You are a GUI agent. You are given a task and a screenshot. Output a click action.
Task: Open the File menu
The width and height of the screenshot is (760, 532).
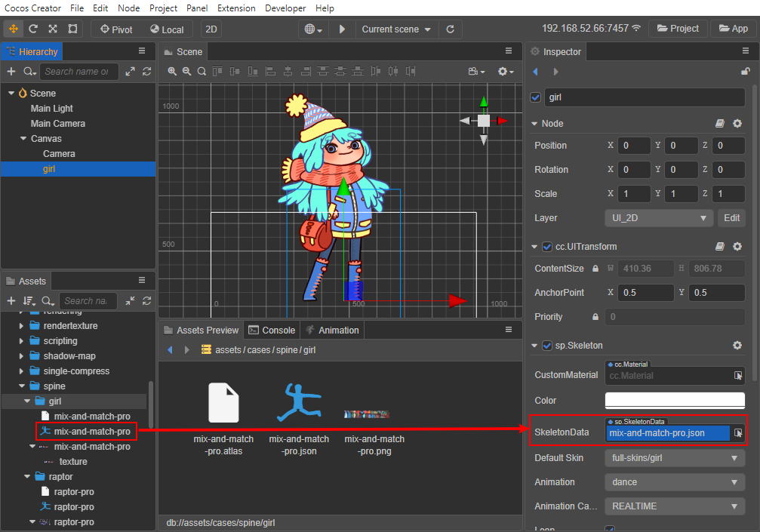pyautogui.click(x=76, y=8)
